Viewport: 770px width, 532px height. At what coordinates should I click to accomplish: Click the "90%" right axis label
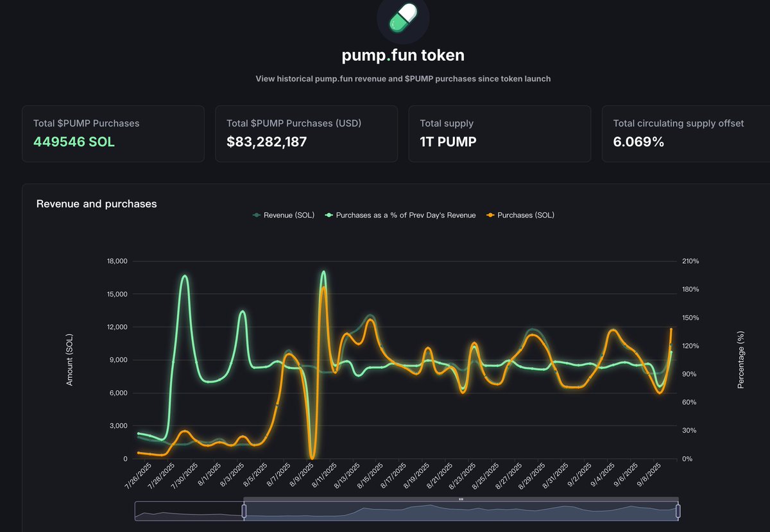pyautogui.click(x=689, y=374)
